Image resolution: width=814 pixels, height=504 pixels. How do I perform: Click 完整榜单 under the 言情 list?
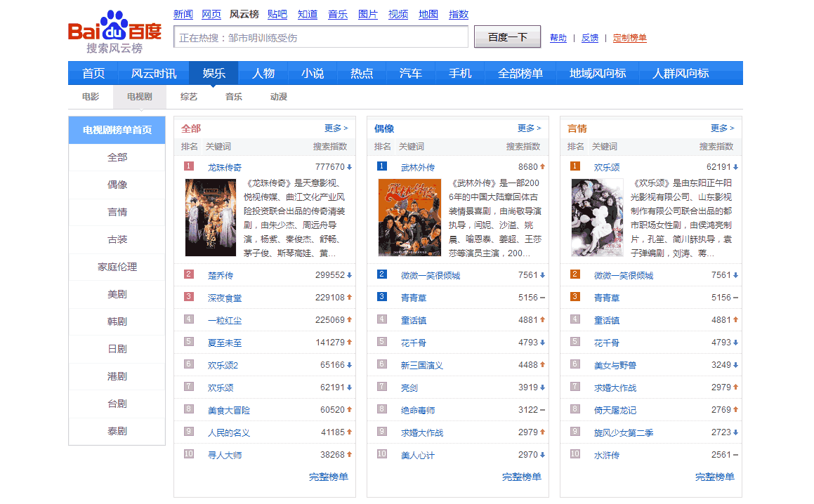pos(714,477)
